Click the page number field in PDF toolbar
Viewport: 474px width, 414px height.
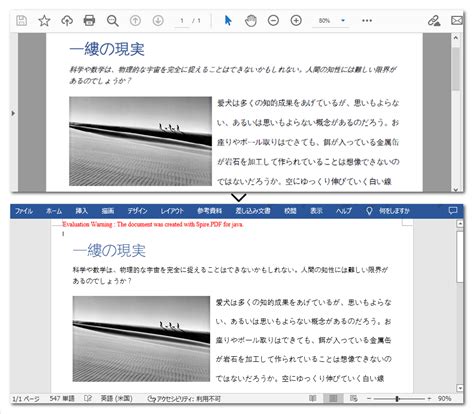(182, 21)
